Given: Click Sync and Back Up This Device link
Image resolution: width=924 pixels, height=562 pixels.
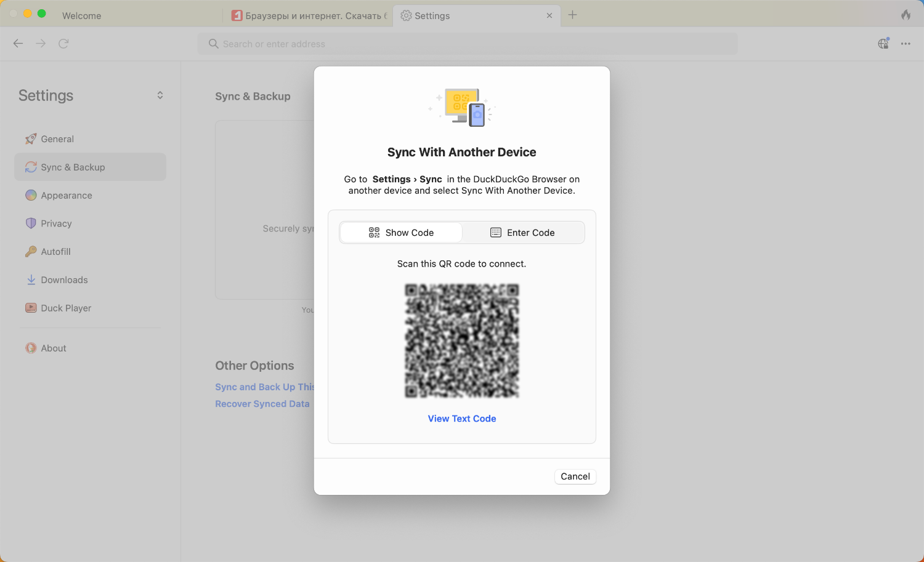Looking at the screenshot, I should click(x=265, y=387).
